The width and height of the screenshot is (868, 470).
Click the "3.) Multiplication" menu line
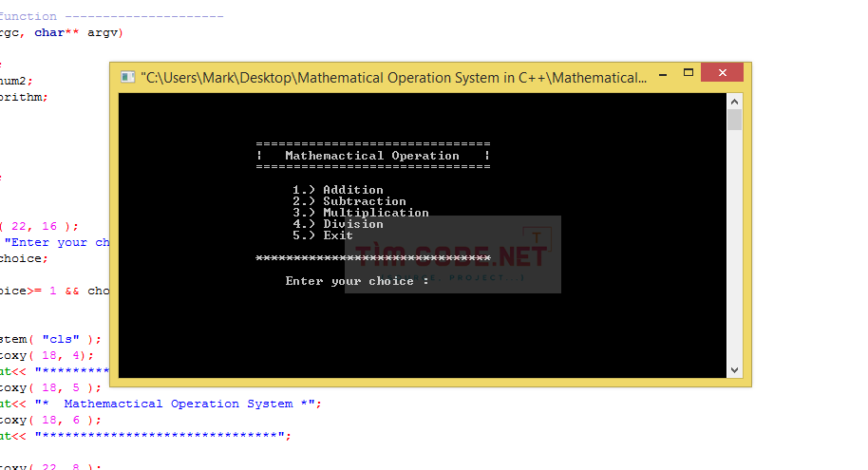[360, 213]
